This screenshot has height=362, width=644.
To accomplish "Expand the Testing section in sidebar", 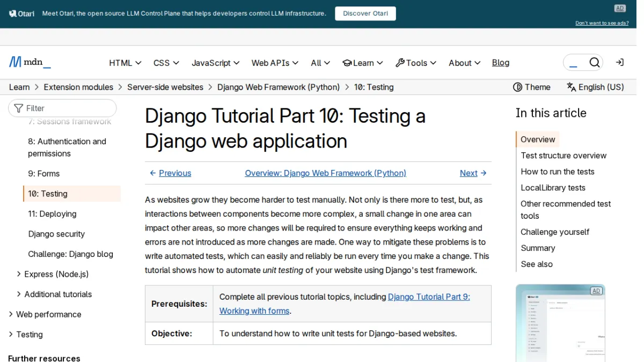I will pos(25,335).
